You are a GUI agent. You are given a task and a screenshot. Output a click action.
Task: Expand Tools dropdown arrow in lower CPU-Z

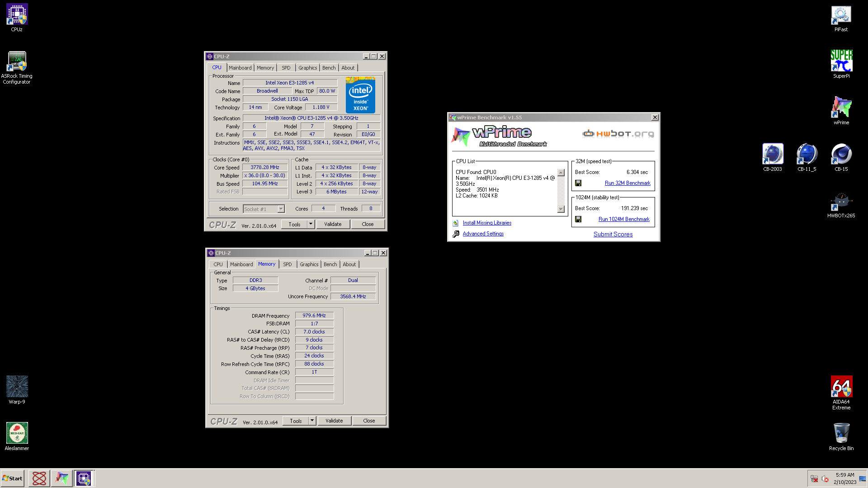click(x=312, y=421)
